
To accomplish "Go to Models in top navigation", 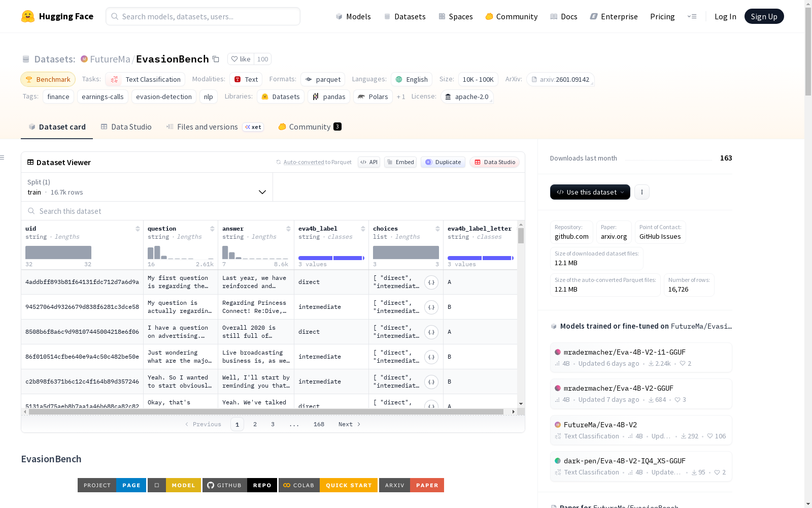I will tap(353, 16).
